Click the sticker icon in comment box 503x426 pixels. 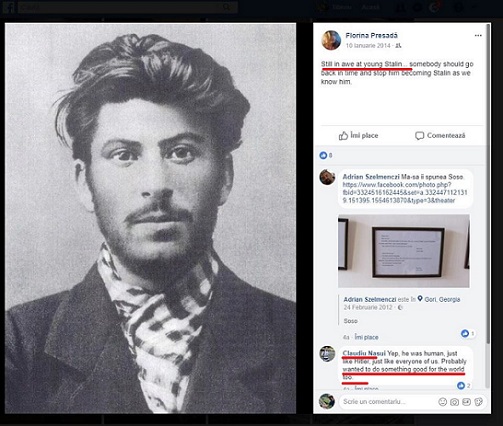(x=478, y=402)
